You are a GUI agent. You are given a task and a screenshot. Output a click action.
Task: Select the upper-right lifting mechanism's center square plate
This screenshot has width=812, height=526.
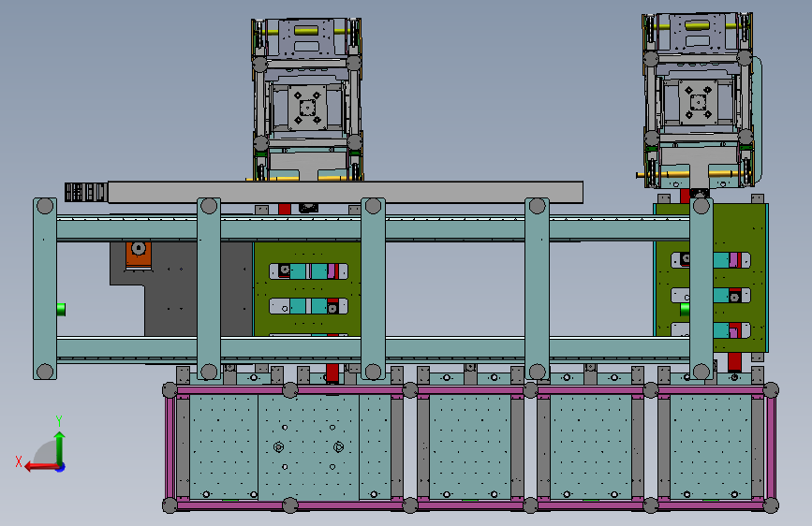pos(698,102)
